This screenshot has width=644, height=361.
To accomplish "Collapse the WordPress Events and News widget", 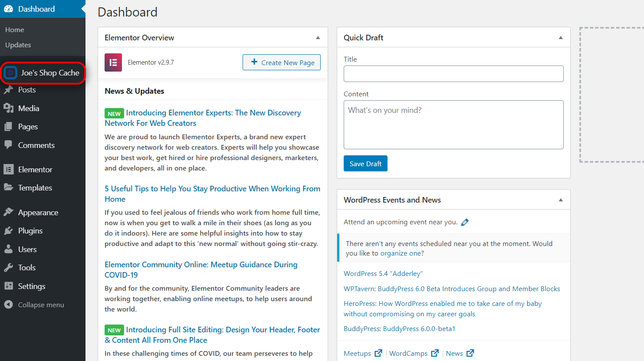I will pos(561,200).
